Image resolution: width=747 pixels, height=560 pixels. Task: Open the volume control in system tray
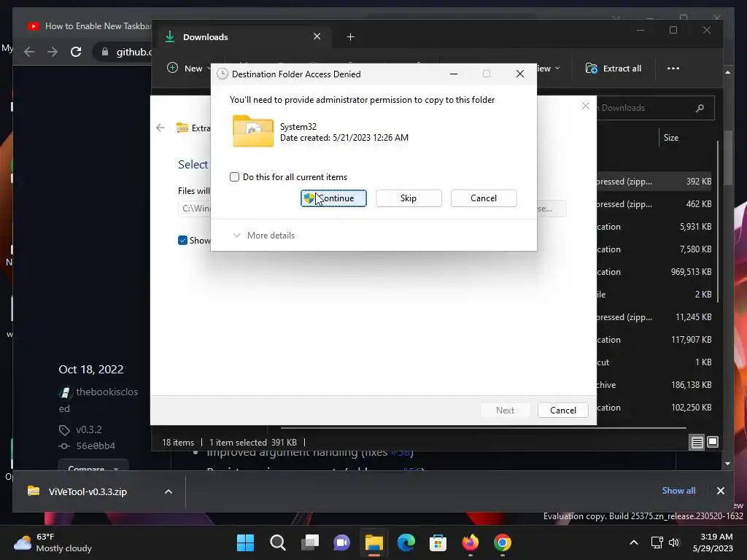coord(673,542)
